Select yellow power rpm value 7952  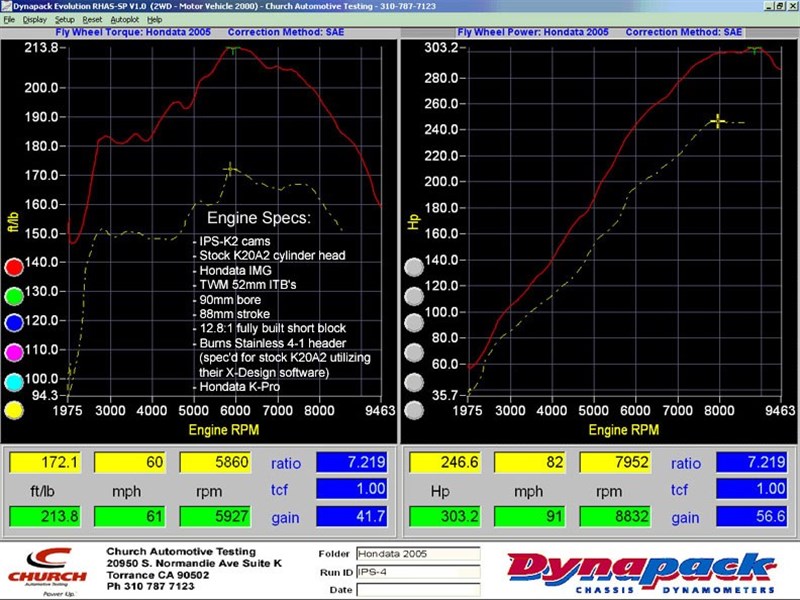615,462
